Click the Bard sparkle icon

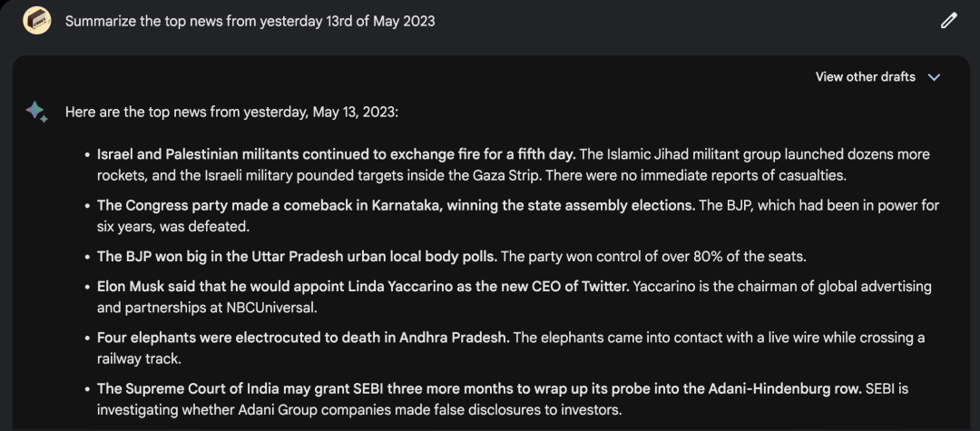[36, 112]
